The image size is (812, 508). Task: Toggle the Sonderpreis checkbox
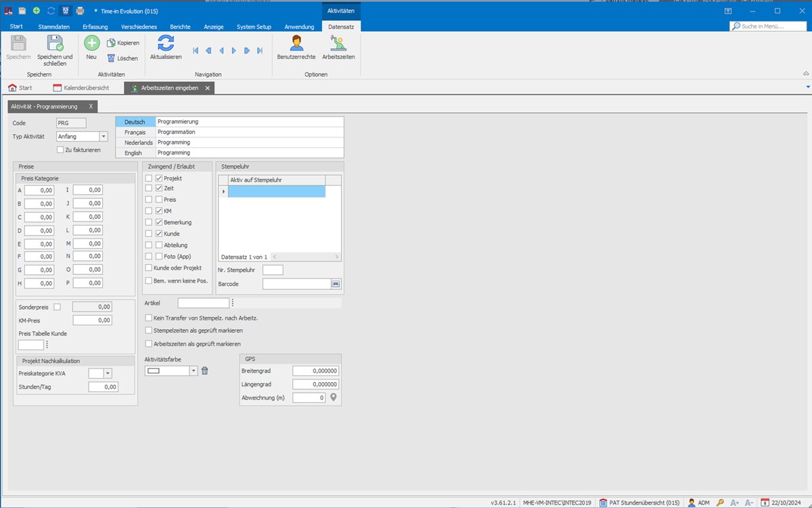58,307
